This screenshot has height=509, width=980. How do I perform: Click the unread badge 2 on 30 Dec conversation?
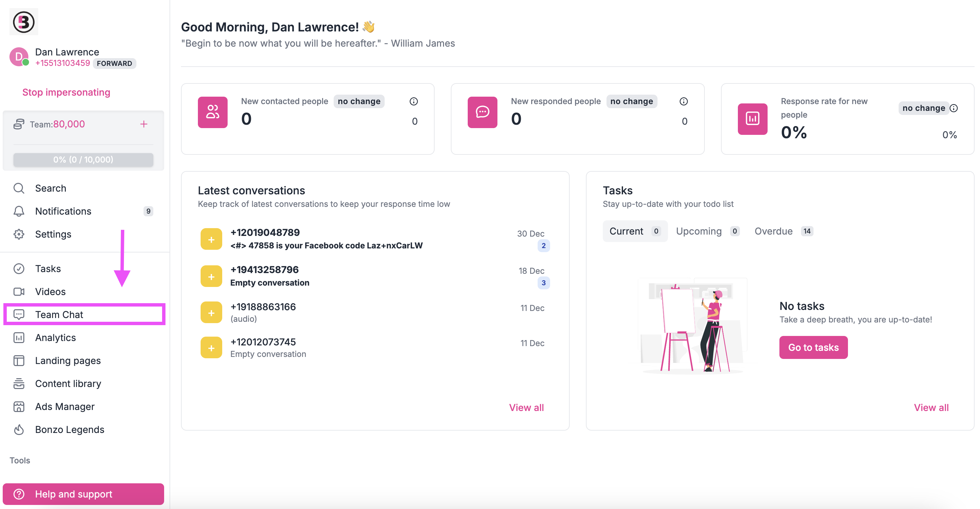(x=543, y=246)
